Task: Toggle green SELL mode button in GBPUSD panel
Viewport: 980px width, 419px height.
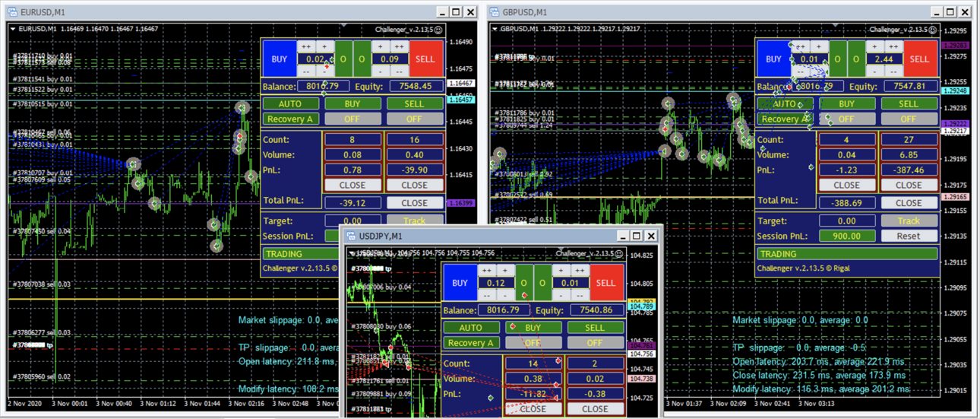Action: [908, 103]
